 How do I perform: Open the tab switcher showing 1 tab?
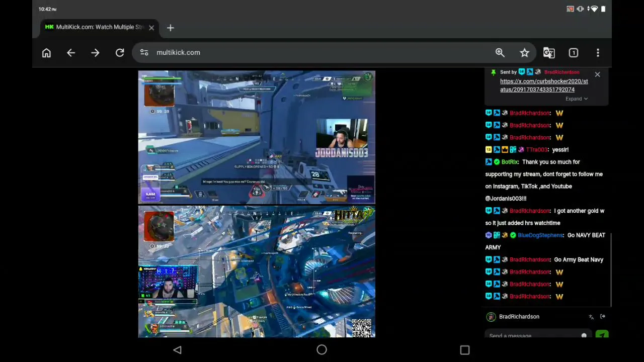tap(573, 53)
